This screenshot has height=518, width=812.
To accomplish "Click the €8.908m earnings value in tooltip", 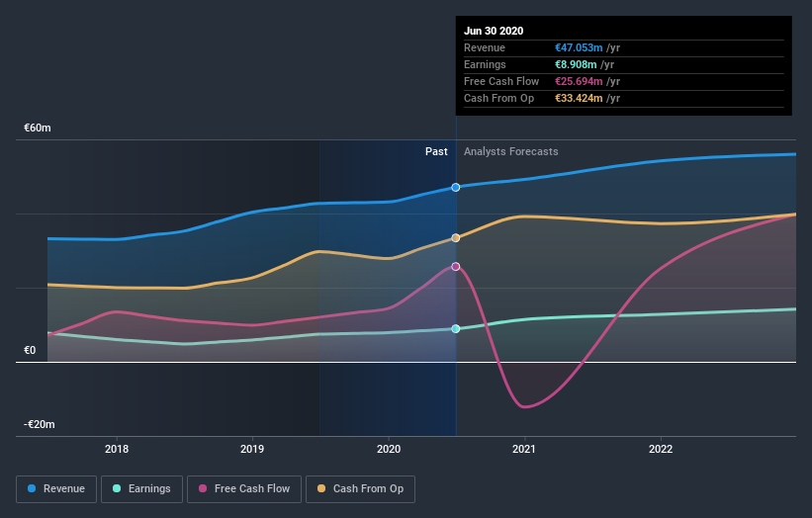I will coord(576,64).
